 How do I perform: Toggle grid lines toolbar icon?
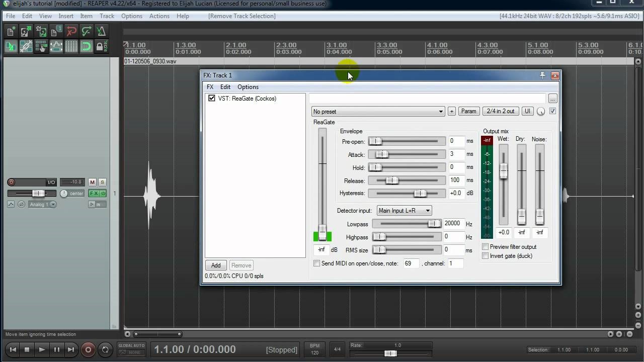point(71,47)
